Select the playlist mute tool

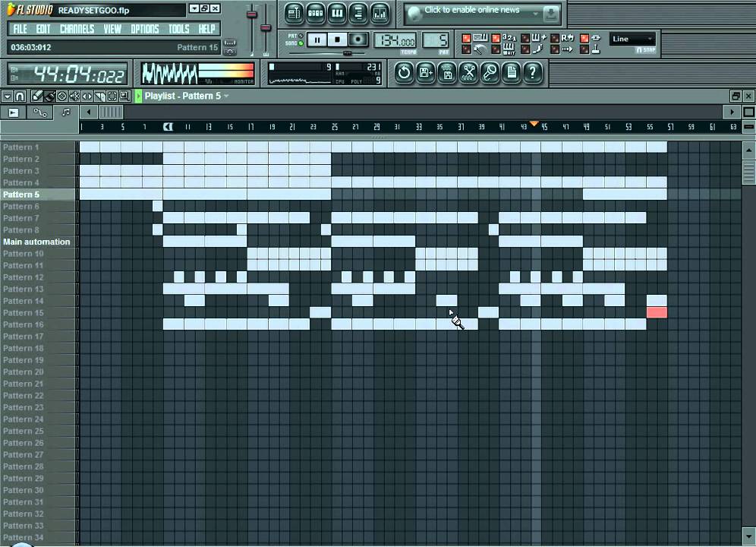click(x=74, y=96)
